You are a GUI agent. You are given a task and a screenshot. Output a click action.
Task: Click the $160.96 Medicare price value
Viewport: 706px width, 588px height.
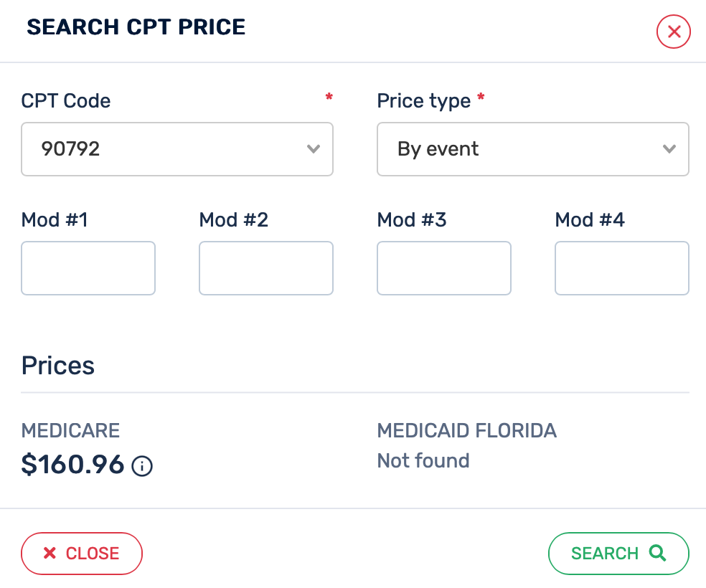pos(73,465)
